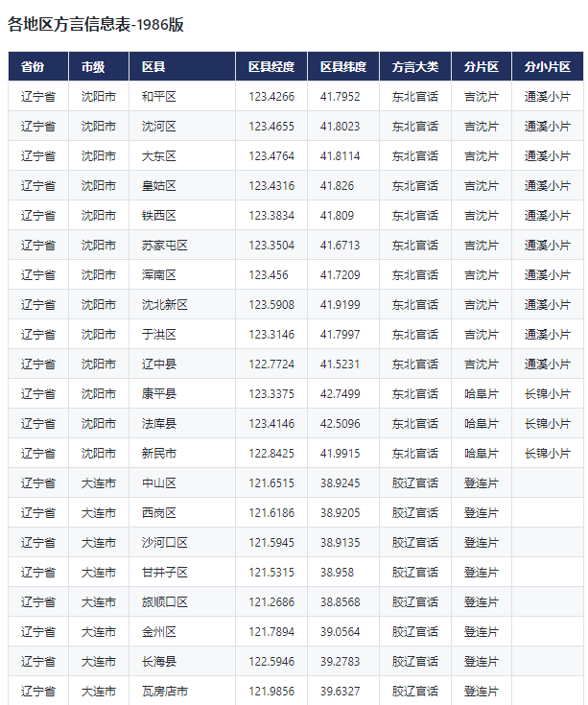The width and height of the screenshot is (588, 705).
Task: Click the 省份 column header
Action: (38, 66)
